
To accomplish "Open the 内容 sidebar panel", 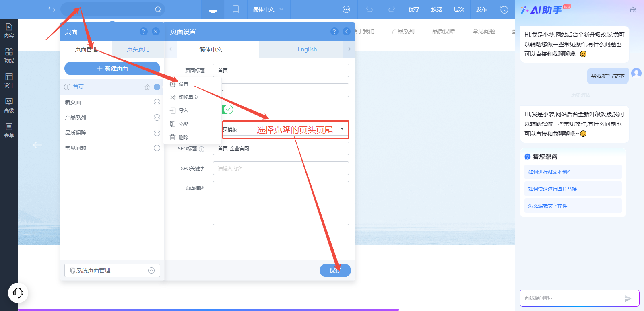I will coord(9,31).
